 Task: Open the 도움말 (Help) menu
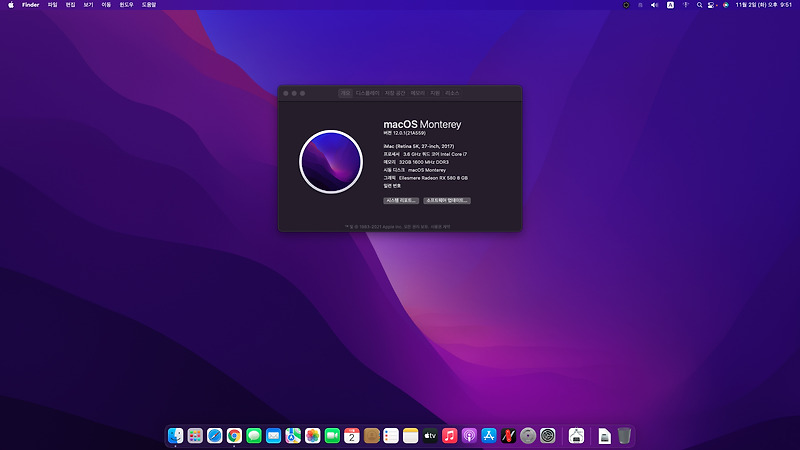[x=149, y=5]
